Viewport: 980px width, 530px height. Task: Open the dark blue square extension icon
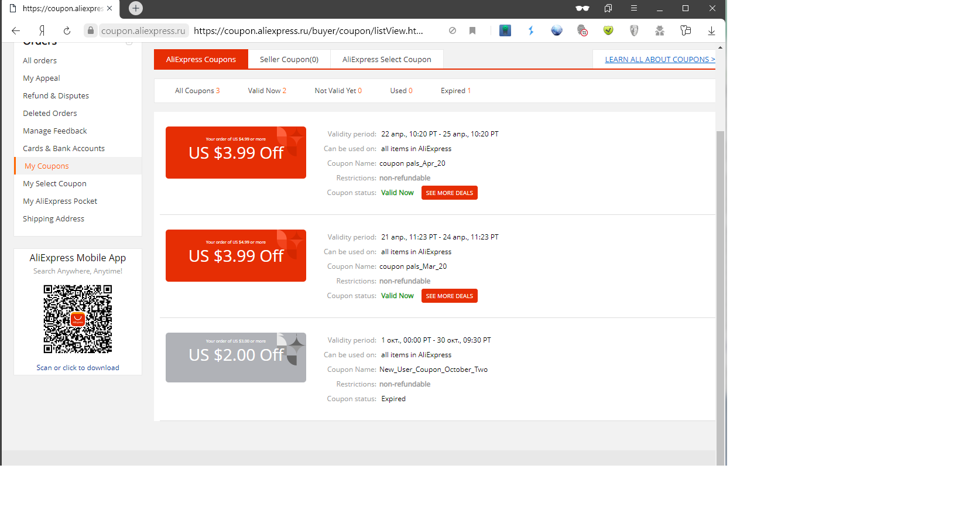(505, 30)
